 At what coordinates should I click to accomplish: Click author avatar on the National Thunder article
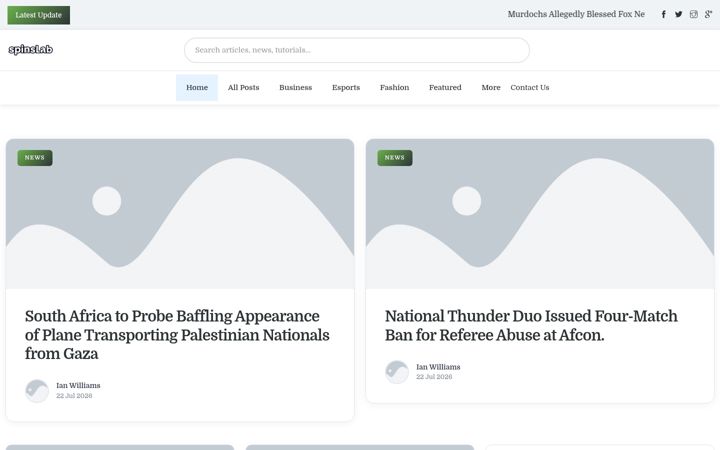pos(397,372)
